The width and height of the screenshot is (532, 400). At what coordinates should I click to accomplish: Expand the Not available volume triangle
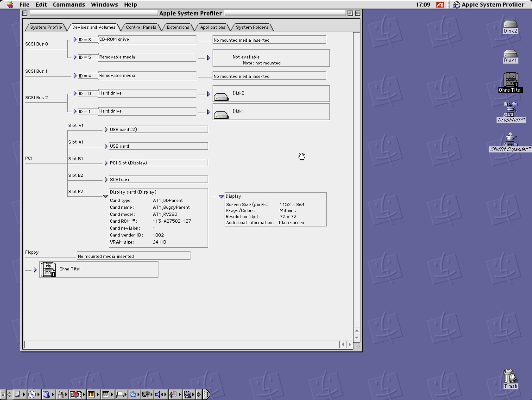point(208,58)
